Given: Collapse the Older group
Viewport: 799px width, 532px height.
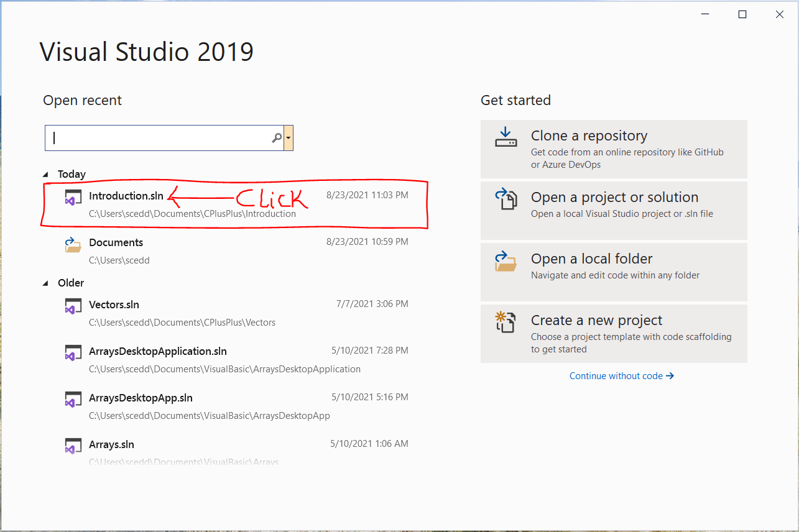Looking at the screenshot, I should pyautogui.click(x=46, y=283).
